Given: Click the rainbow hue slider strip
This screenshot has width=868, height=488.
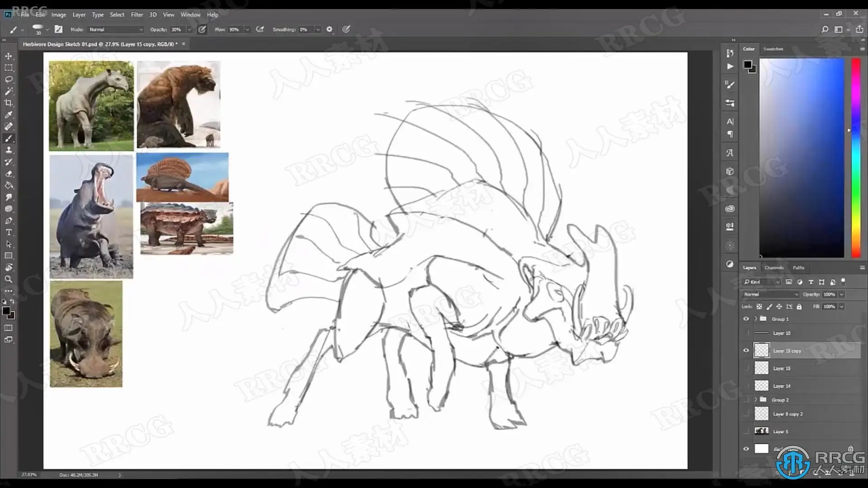Looking at the screenshot, I should (856, 158).
